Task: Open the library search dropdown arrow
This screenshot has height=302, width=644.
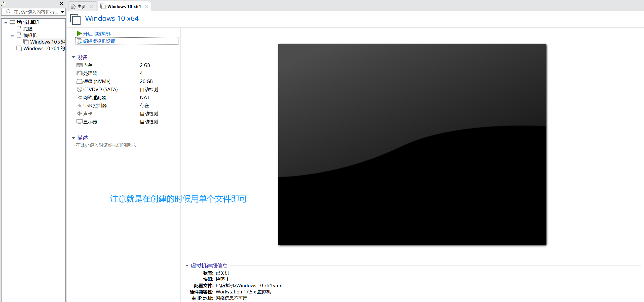Action: pos(62,12)
